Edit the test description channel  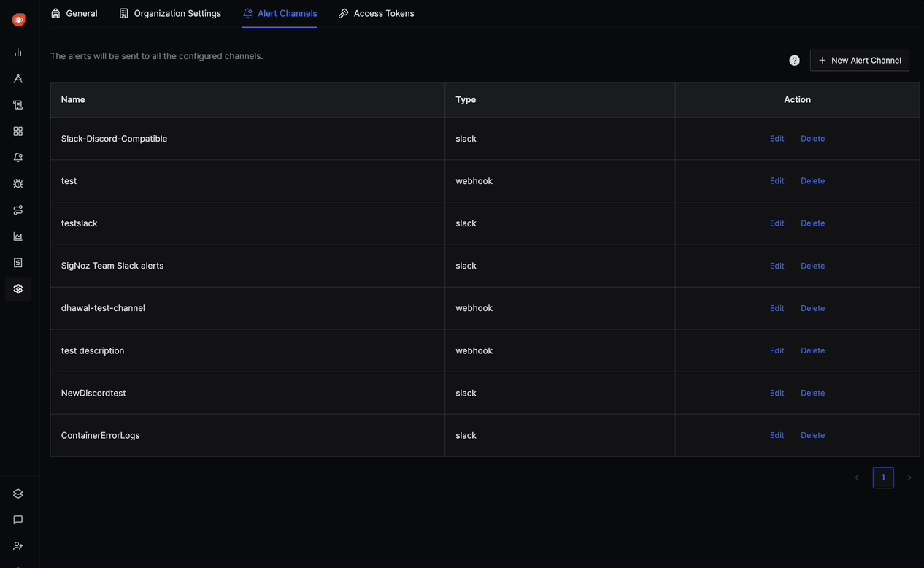coord(777,350)
